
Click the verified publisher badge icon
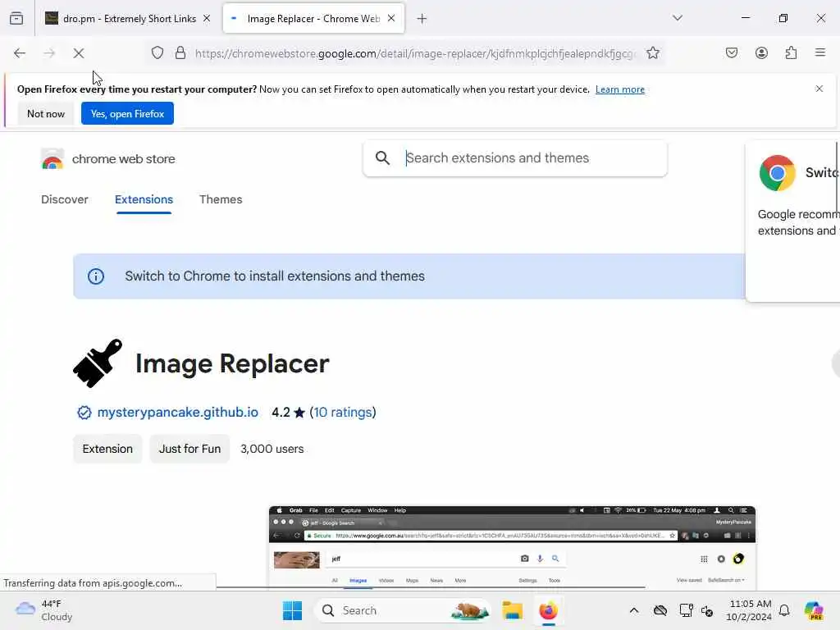tap(84, 413)
